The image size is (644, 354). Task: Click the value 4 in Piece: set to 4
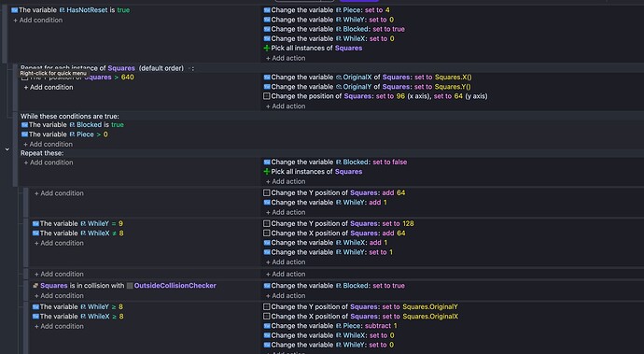coord(387,10)
